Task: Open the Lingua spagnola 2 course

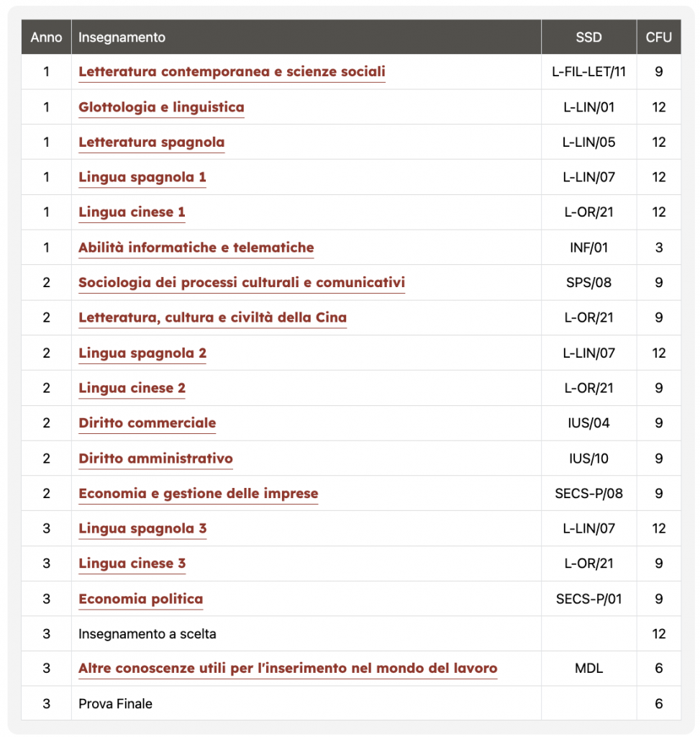Action: click(x=142, y=353)
